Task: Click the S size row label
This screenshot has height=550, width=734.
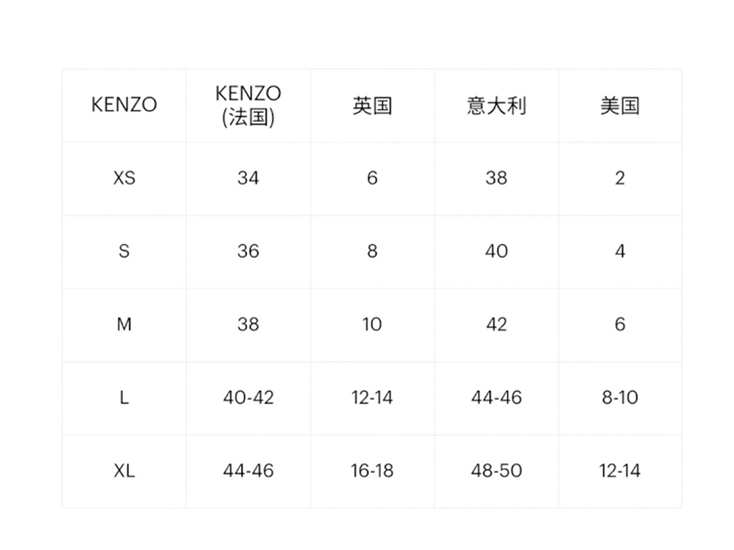Action: (124, 251)
